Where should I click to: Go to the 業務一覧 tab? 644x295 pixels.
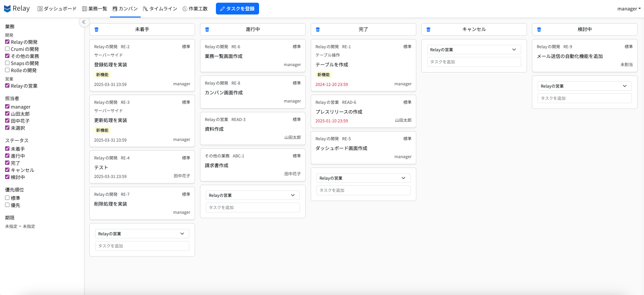coord(95,9)
